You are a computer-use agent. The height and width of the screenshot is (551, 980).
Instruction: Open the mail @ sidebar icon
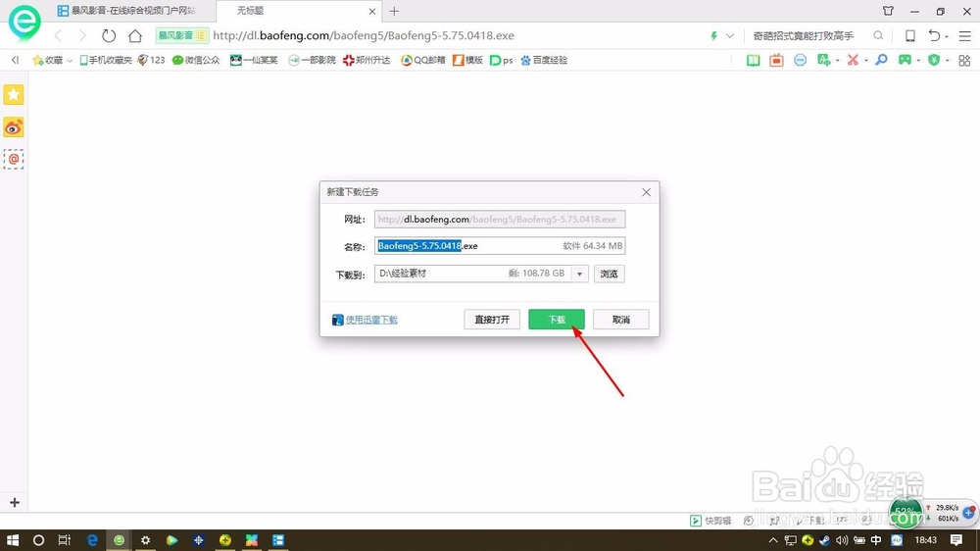pos(13,160)
